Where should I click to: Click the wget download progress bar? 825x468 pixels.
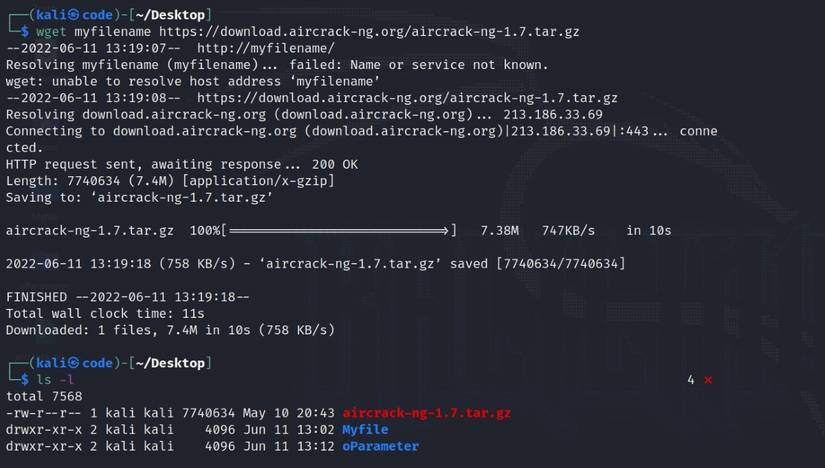tap(339, 231)
